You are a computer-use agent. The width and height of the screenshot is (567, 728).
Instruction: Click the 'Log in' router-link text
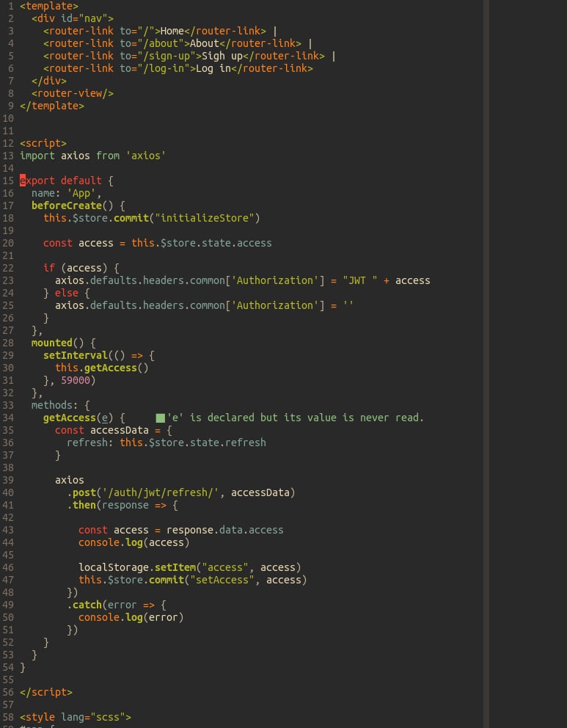pos(213,69)
